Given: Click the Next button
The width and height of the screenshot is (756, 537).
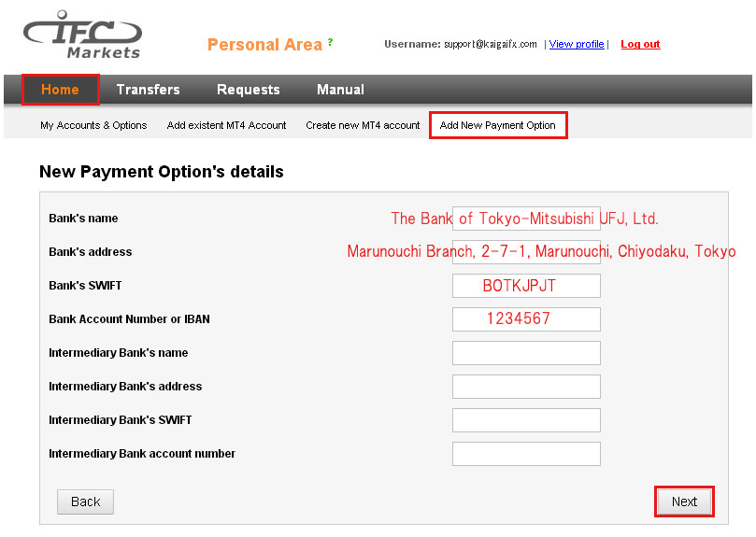Looking at the screenshot, I should [684, 502].
